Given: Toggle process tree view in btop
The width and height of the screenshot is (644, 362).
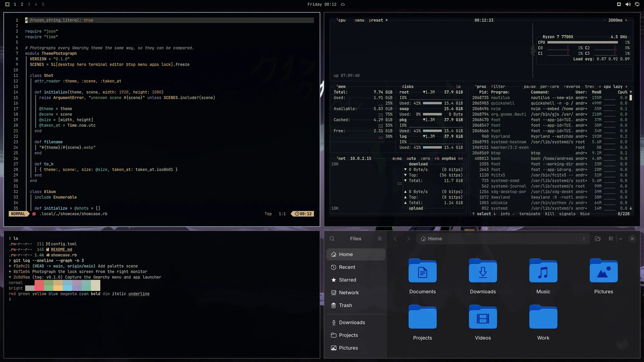Looking at the screenshot, I should [x=589, y=86].
